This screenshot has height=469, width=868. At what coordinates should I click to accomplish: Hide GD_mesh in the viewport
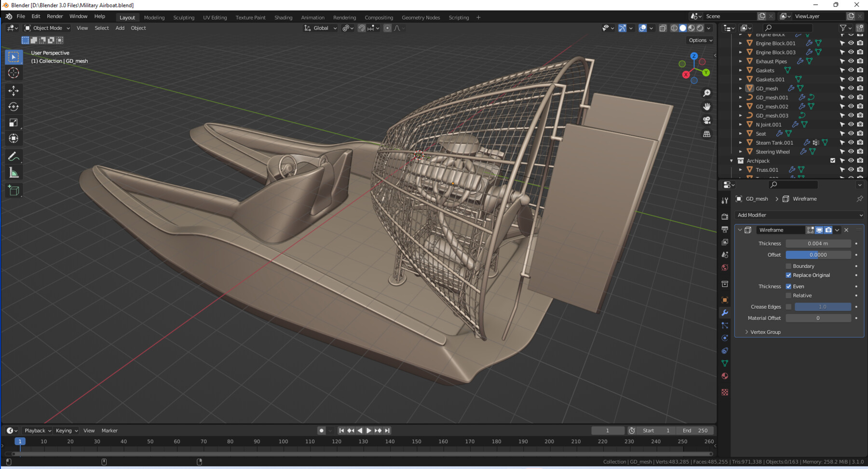click(x=851, y=88)
